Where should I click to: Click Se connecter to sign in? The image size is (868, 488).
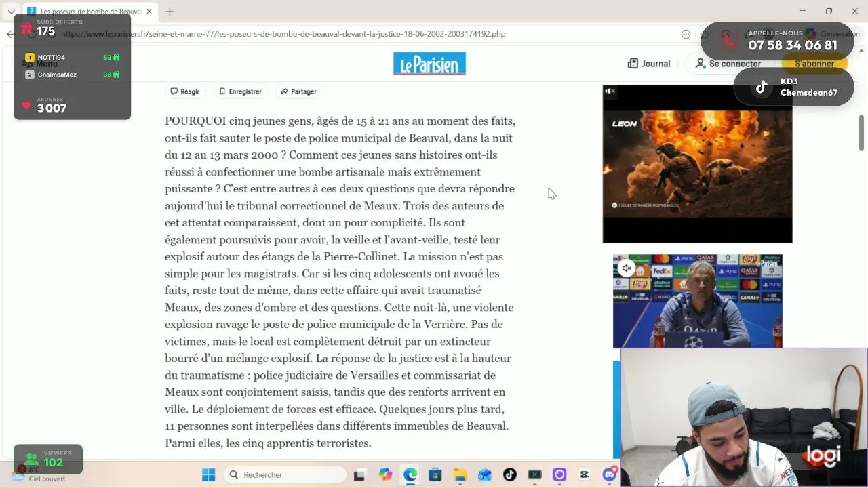click(728, 64)
